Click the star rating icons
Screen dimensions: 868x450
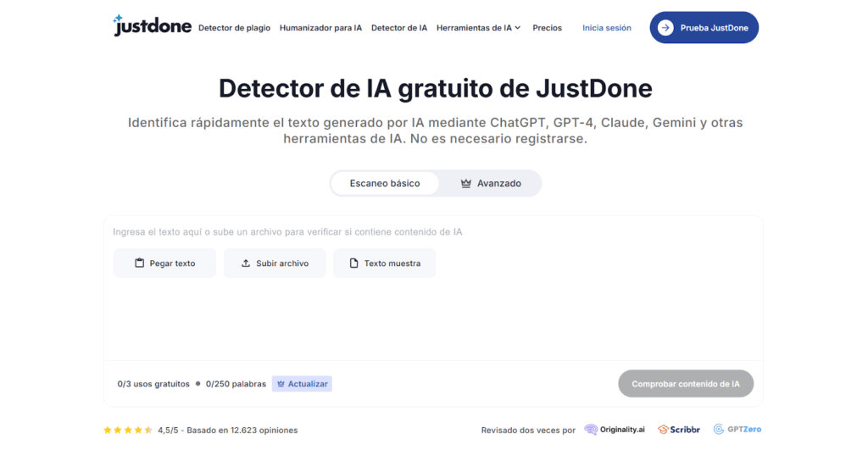tap(128, 430)
